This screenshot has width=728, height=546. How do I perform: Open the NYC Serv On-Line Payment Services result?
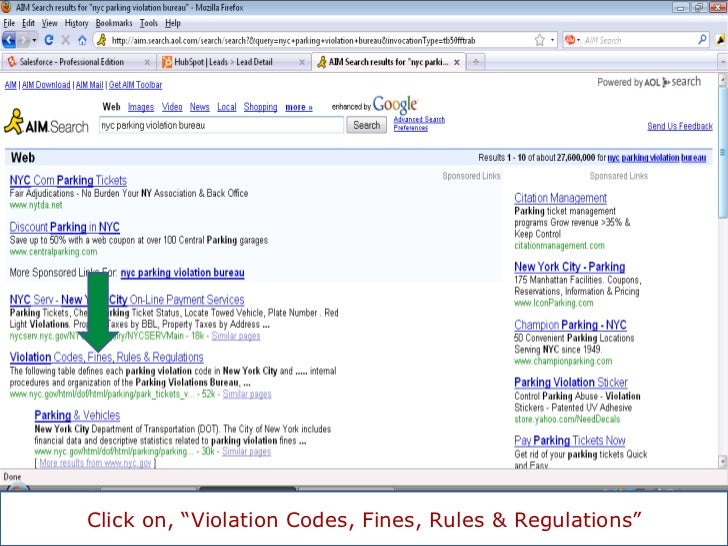[127, 300]
